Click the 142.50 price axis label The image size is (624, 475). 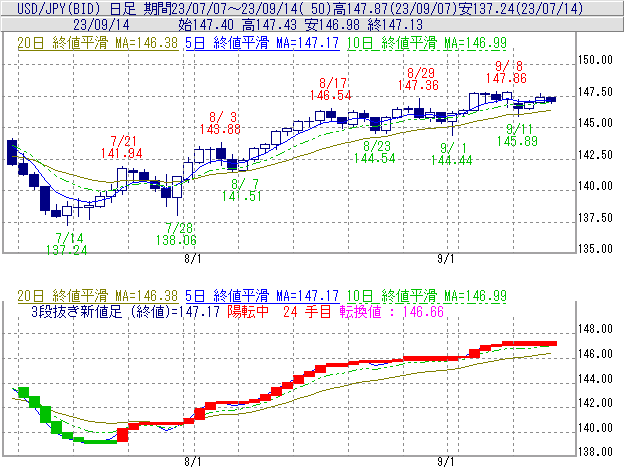[x=595, y=155]
